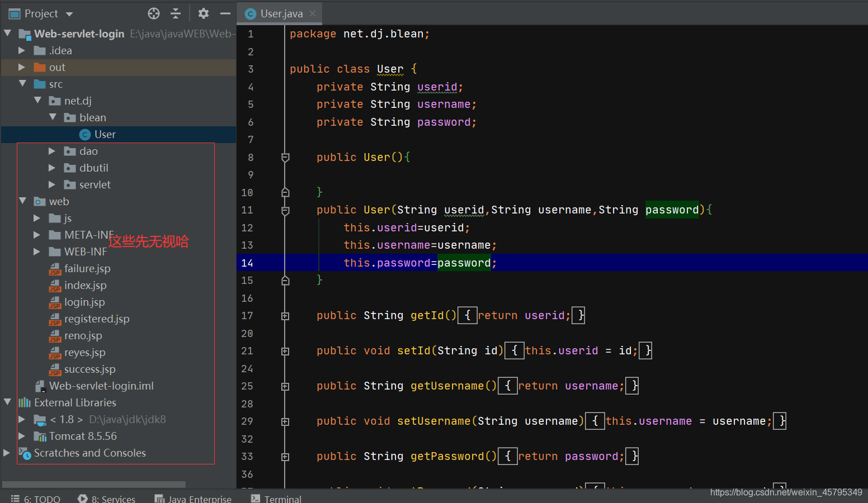Image resolution: width=868 pixels, height=503 pixels.
Task: Expand the WEB-INF folder
Action: [x=37, y=251]
